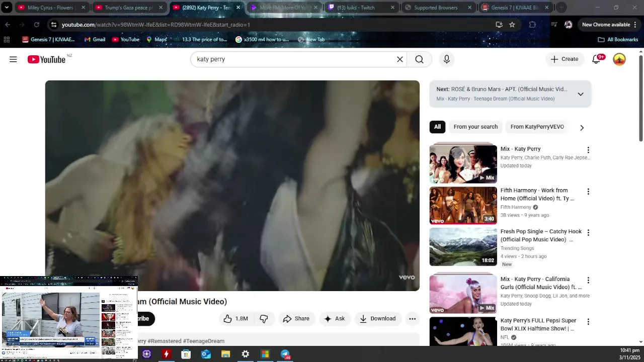
Task: Bookmark this page with the star icon
Action: pos(512,25)
